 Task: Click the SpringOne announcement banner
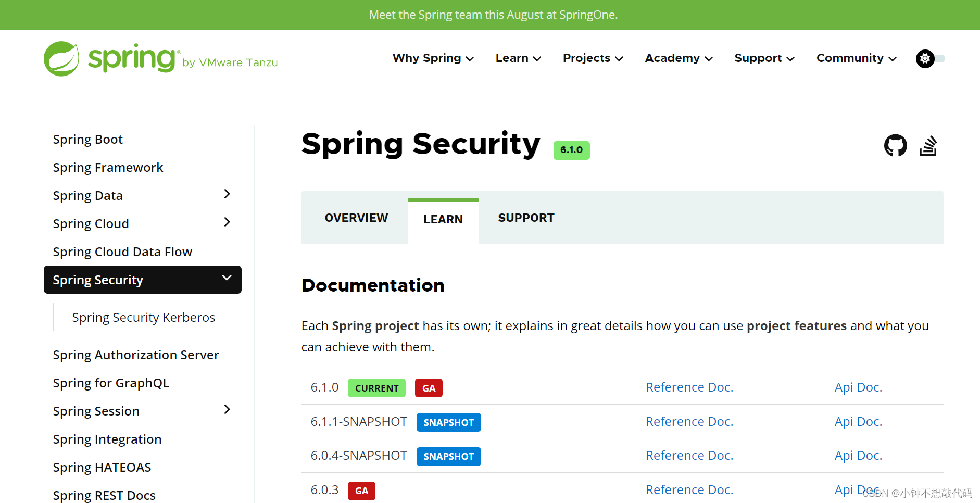point(493,15)
